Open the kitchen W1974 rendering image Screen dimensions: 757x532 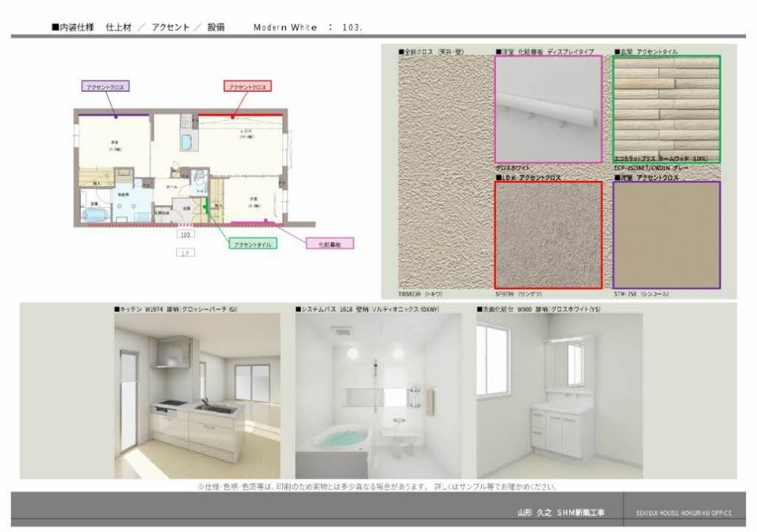197,395
